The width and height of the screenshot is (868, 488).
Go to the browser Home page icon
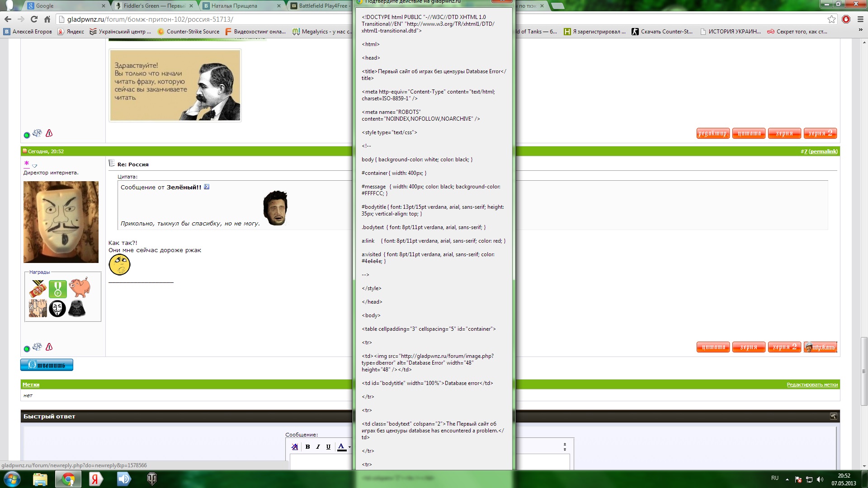tap(47, 19)
